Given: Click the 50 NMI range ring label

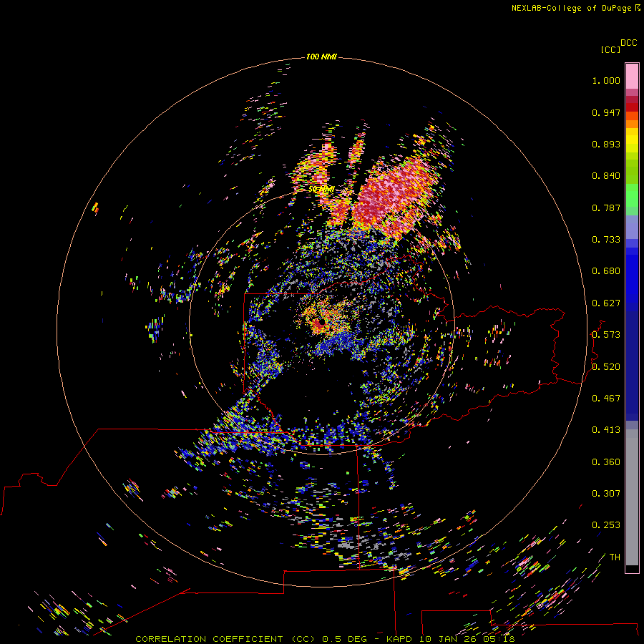Looking at the screenshot, I should coord(321,190).
